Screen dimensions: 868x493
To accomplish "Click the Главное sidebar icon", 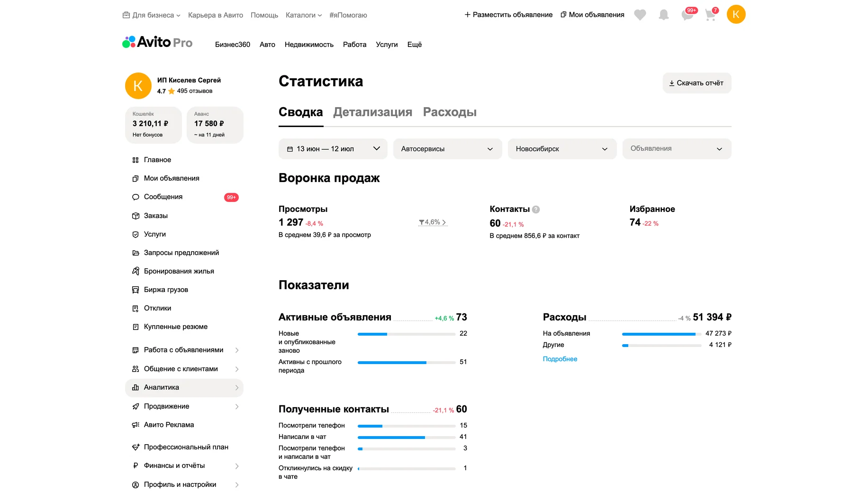I will (136, 160).
